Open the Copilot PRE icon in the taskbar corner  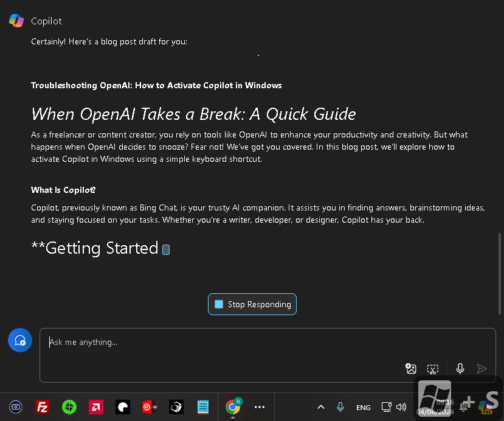[x=486, y=407]
